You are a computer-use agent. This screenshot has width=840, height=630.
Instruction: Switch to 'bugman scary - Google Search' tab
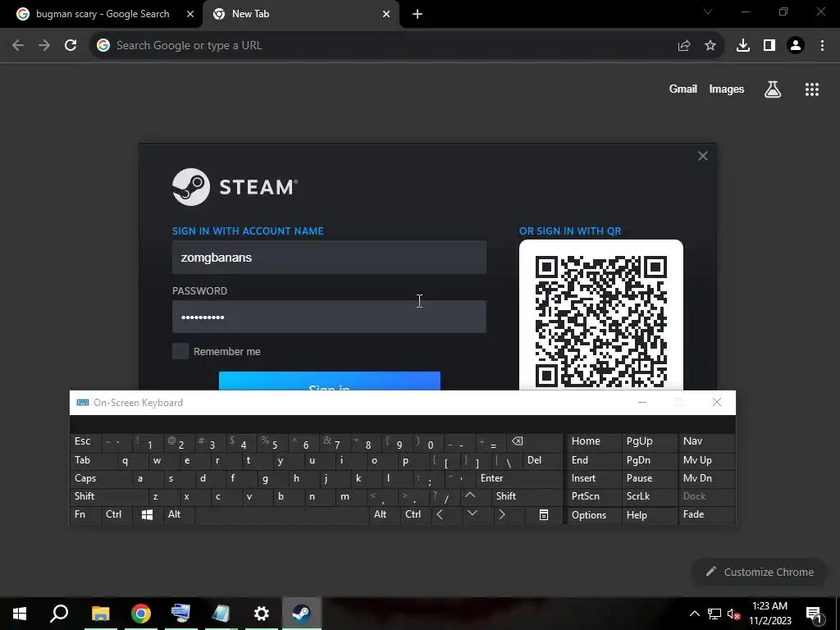(103, 15)
